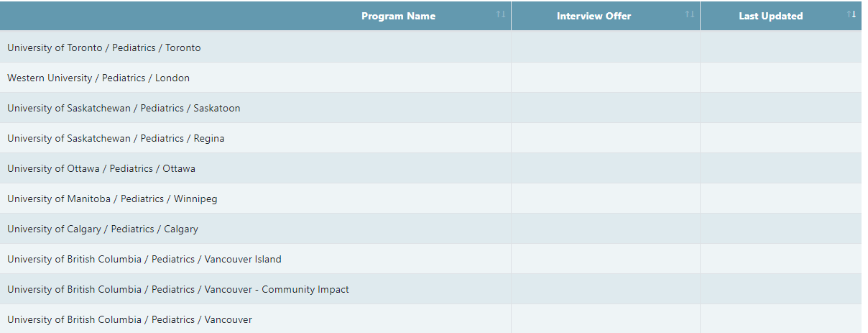Viewport: 868px width, 333px height.
Task: Select University of Ottawa Pediatrics program name
Action: click(101, 168)
